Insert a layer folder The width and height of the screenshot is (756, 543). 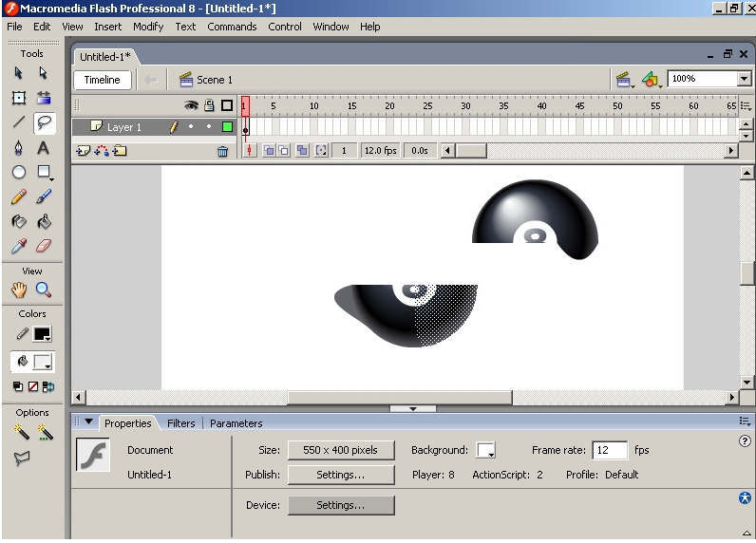pyautogui.click(x=120, y=151)
